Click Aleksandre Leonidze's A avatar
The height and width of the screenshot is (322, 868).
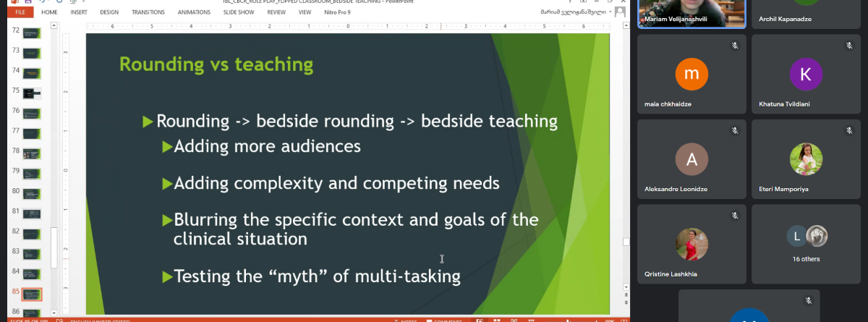pos(692,159)
